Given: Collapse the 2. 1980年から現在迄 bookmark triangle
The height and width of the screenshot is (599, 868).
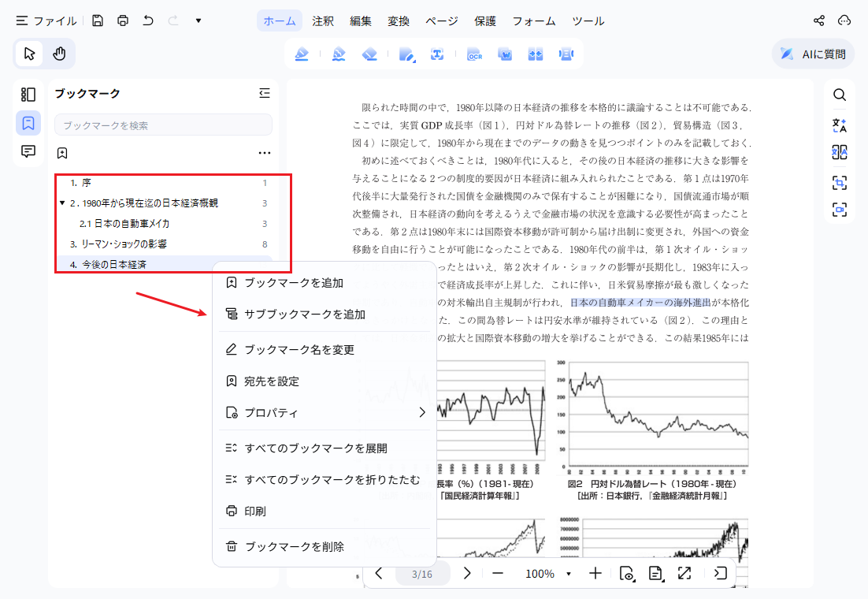Looking at the screenshot, I should (62, 203).
